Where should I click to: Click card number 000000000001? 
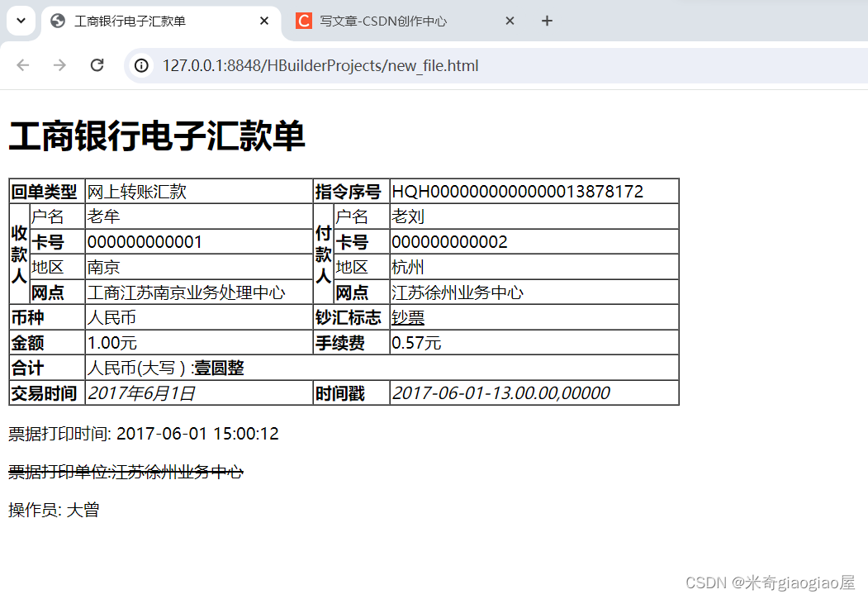click(x=199, y=242)
